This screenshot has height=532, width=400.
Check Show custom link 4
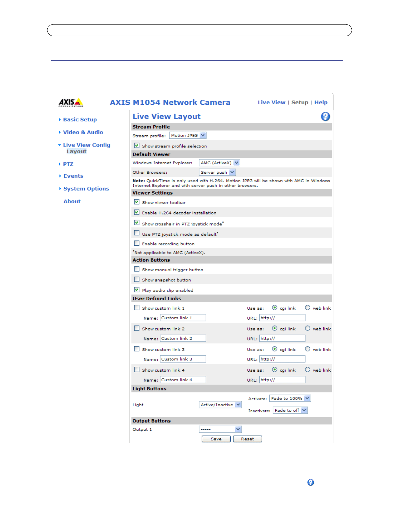137,370
